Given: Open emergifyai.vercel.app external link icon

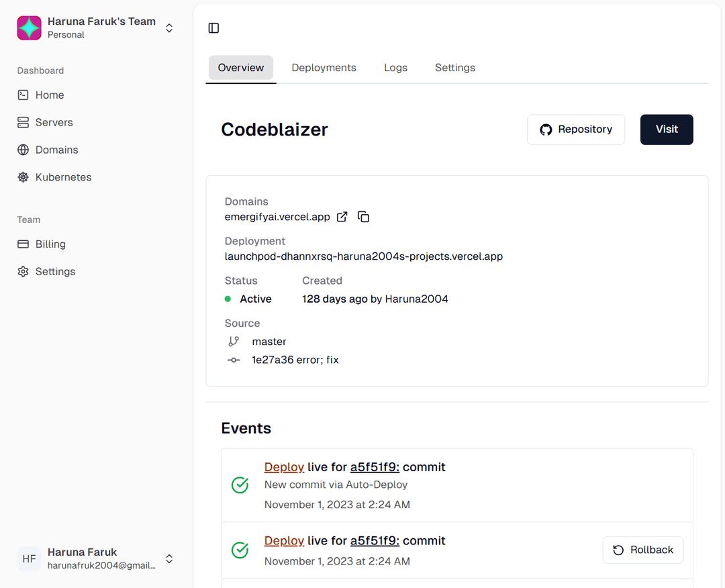Looking at the screenshot, I should click(x=342, y=217).
